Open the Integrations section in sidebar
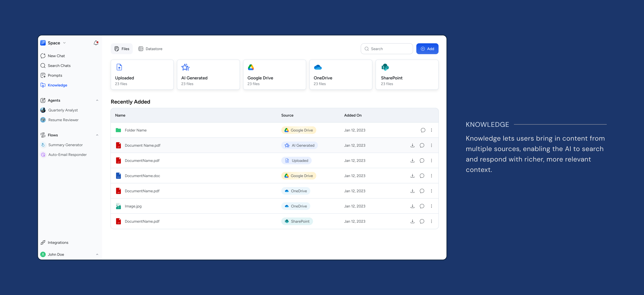Viewport: 644px width, 295px height. point(58,242)
